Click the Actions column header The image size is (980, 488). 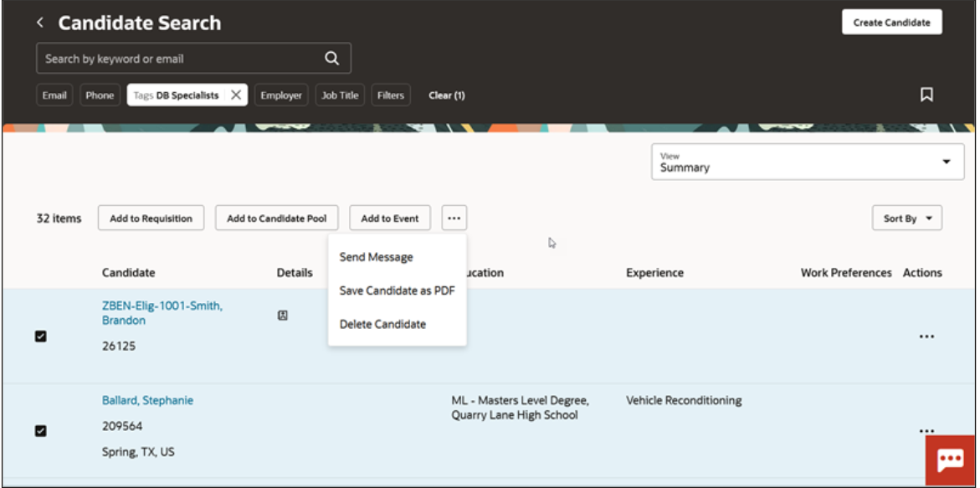click(x=922, y=272)
